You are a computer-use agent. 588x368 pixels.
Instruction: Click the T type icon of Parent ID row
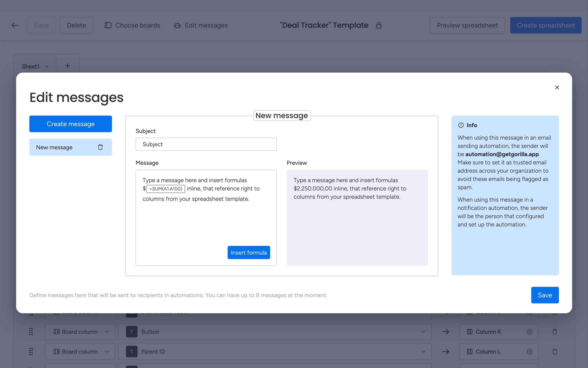pyautogui.click(x=132, y=352)
